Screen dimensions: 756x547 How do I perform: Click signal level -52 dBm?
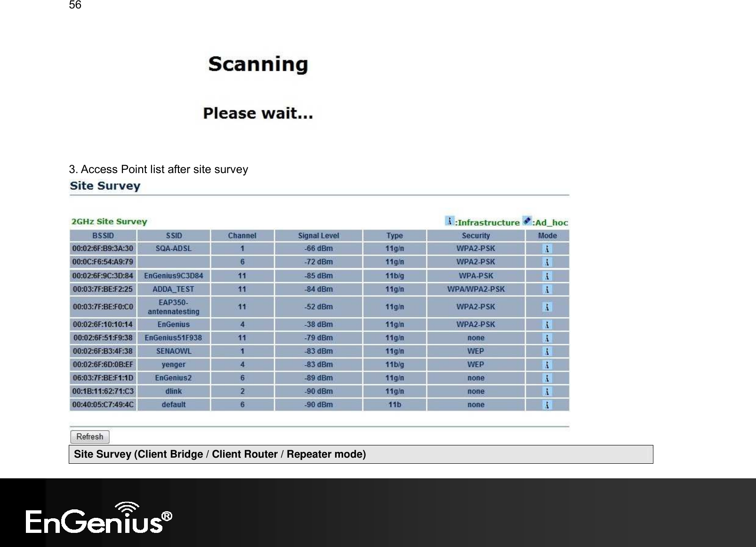click(319, 307)
